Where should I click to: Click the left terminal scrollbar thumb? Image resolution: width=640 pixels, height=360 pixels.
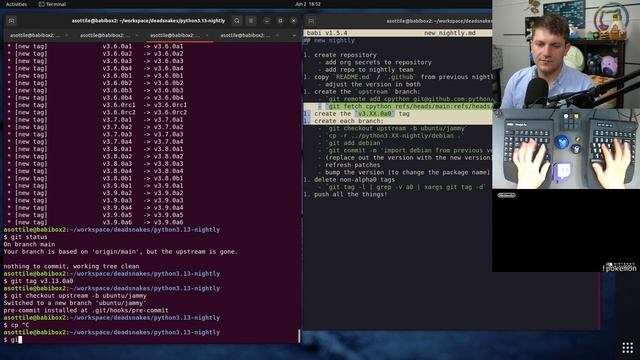[299, 336]
